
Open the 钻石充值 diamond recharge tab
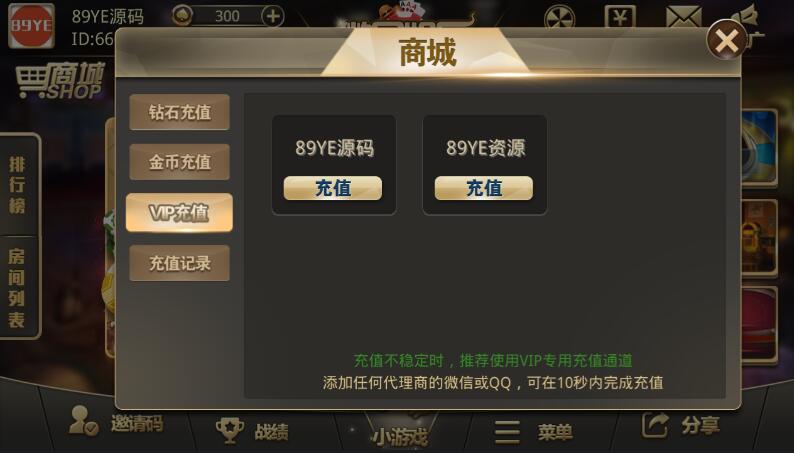pyautogui.click(x=180, y=112)
